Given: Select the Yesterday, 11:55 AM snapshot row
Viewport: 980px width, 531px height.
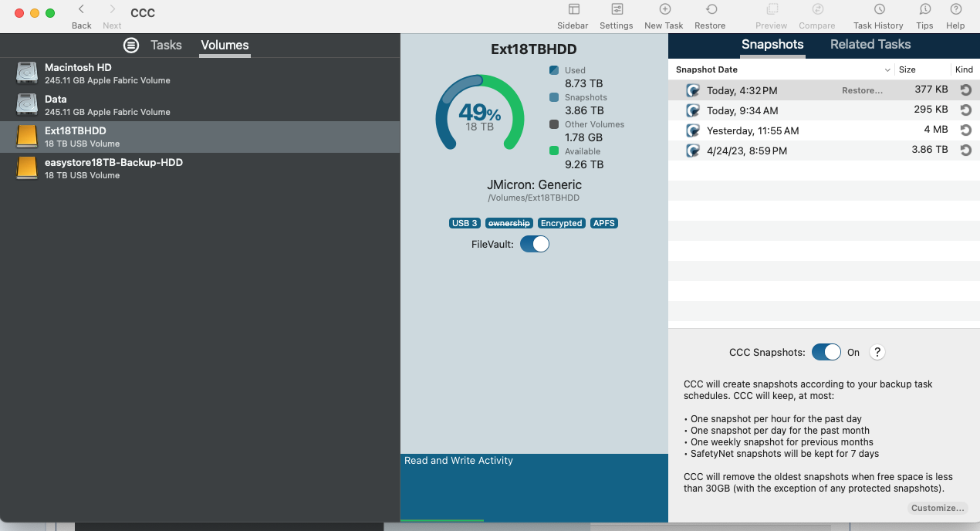Looking at the screenshot, I should pos(824,130).
